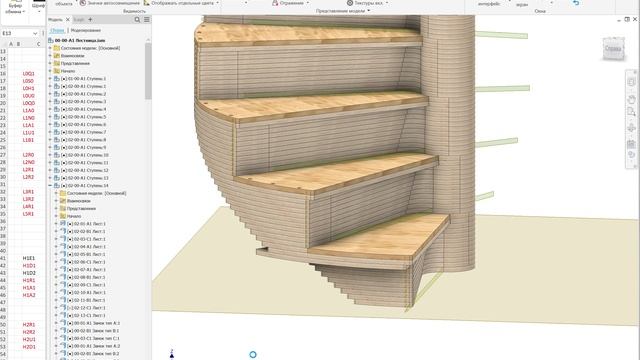
Task: Select the Orbit tool in navigation bar
Action: [631, 128]
